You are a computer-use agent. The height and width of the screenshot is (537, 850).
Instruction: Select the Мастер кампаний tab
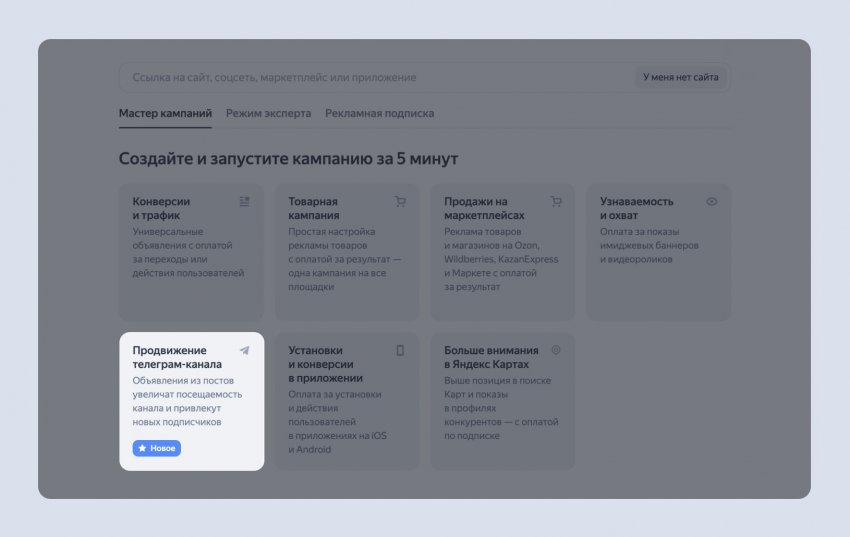[165, 114]
